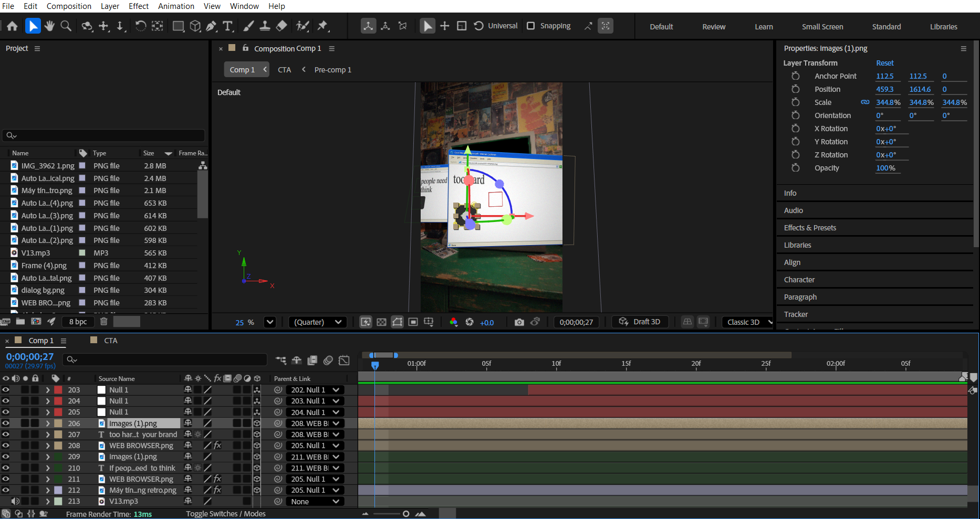Choose the Pen tool
The height and width of the screenshot is (519, 980).
coord(211,26)
